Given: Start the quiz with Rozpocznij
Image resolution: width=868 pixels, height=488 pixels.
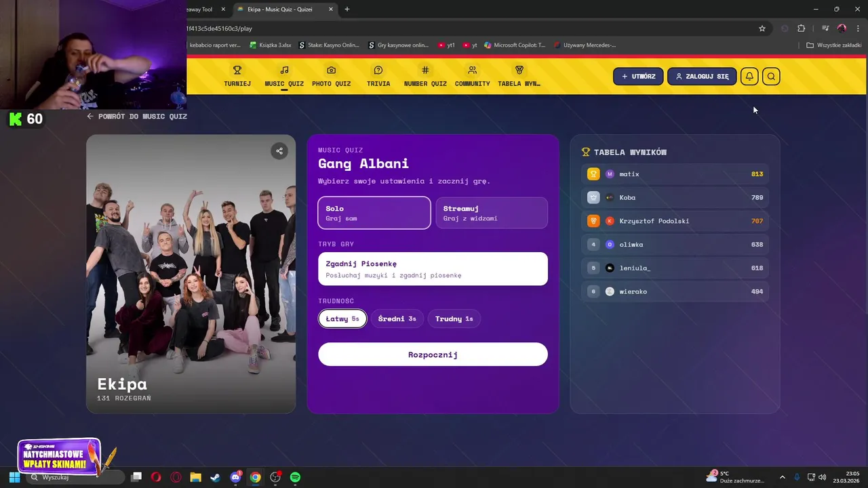Looking at the screenshot, I should click(x=433, y=354).
